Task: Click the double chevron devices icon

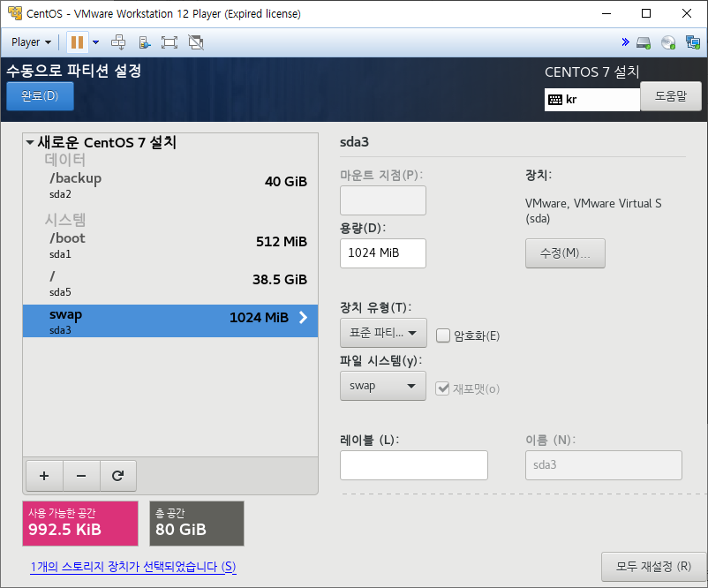Action: tap(625, 42)
